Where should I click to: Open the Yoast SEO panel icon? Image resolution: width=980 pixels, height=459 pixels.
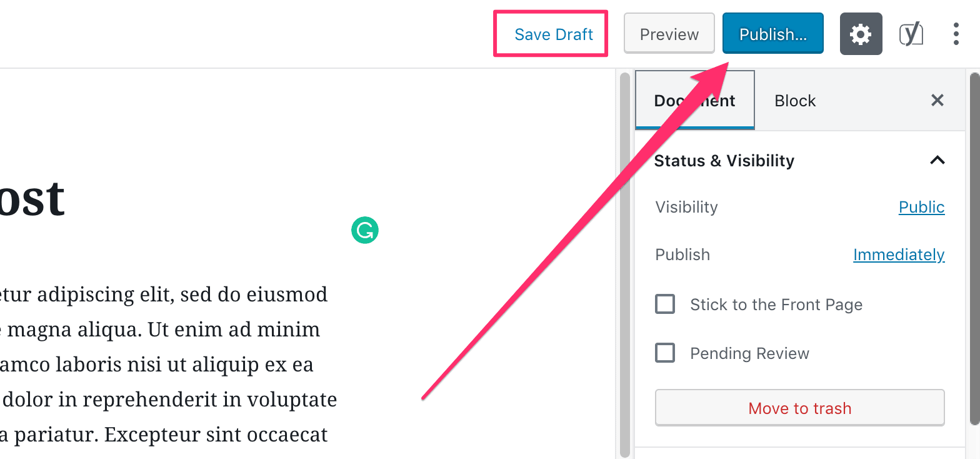[911, 34]
